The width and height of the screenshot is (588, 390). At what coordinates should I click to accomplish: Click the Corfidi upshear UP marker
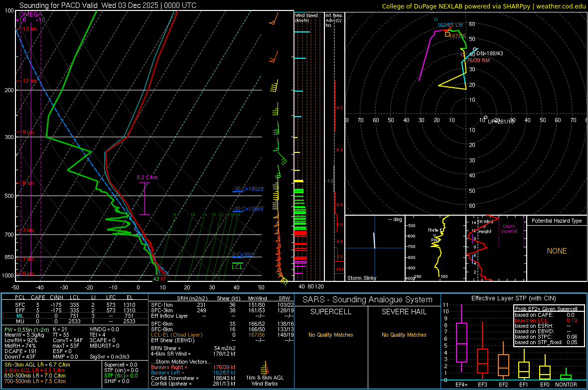click(486, 118)
